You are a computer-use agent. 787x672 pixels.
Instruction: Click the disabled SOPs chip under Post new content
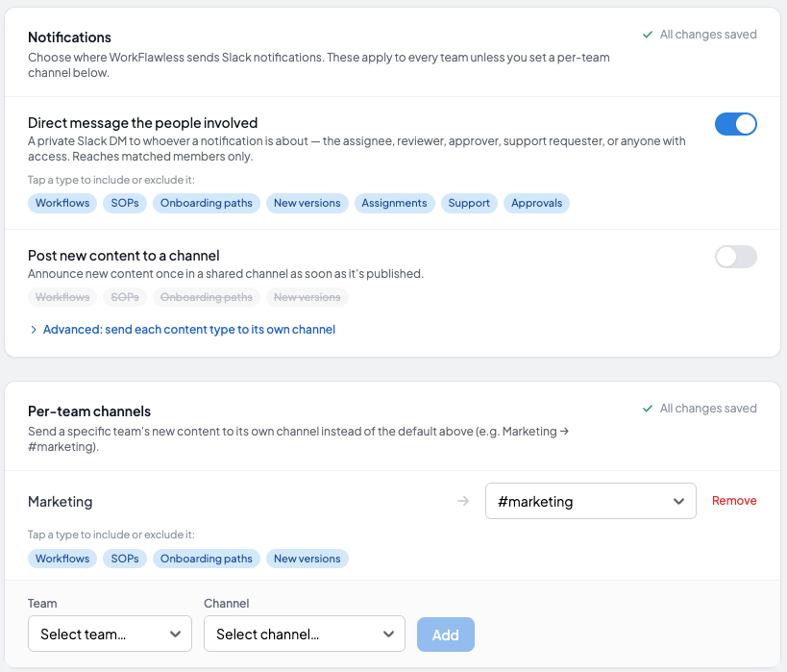click(125, 297)
